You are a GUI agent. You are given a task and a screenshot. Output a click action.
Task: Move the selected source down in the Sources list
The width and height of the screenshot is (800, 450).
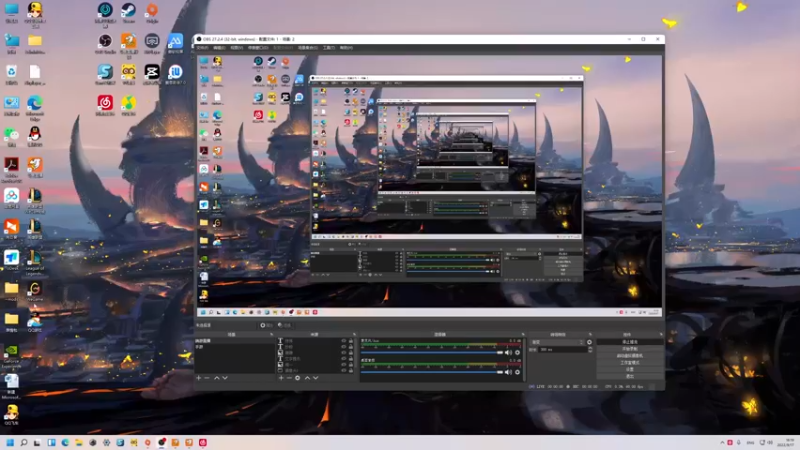tap(316, 378)
